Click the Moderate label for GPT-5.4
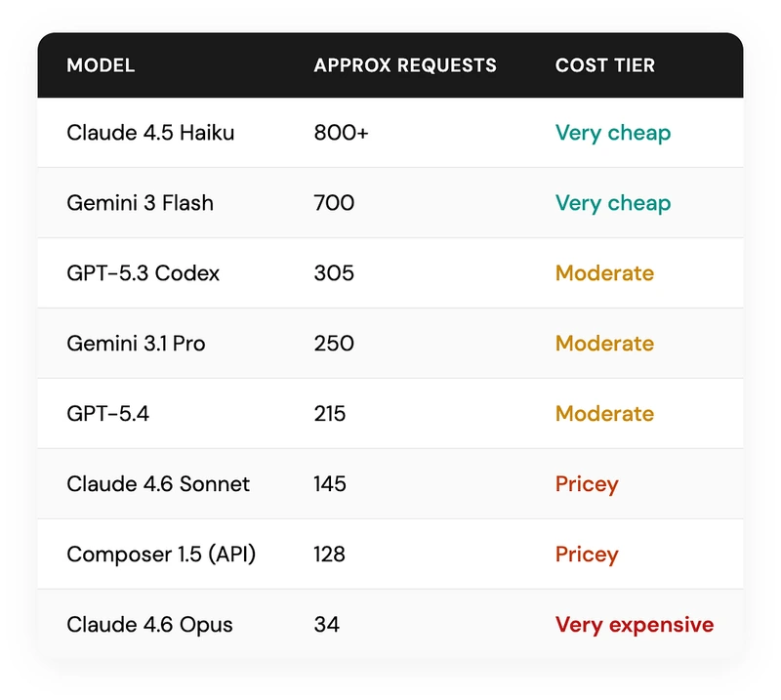The height and width of the screenshot is (700, 781). coord(604,414)
